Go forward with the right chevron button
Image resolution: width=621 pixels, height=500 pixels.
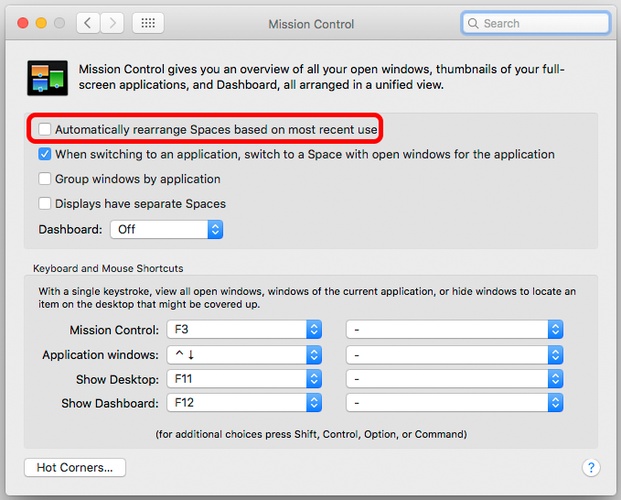pos(112,23)
